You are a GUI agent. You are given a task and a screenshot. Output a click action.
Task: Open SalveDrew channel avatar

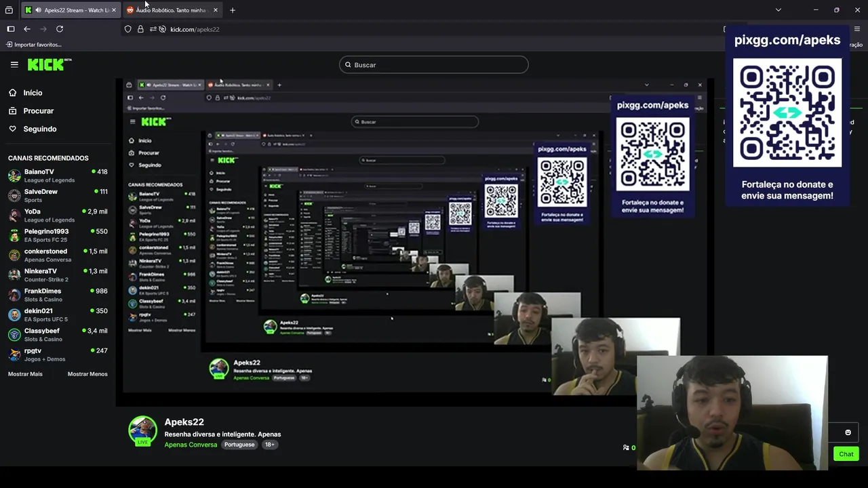(x=14, y=196)
